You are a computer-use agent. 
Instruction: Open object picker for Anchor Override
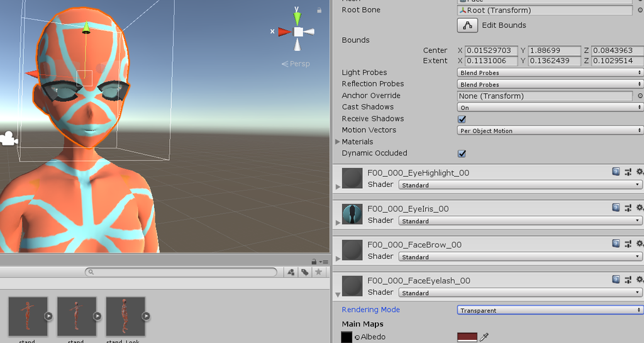click(640, 96)
